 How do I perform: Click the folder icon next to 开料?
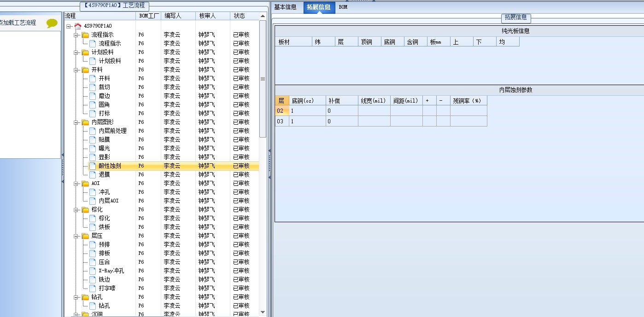click(x=85, y=70)
